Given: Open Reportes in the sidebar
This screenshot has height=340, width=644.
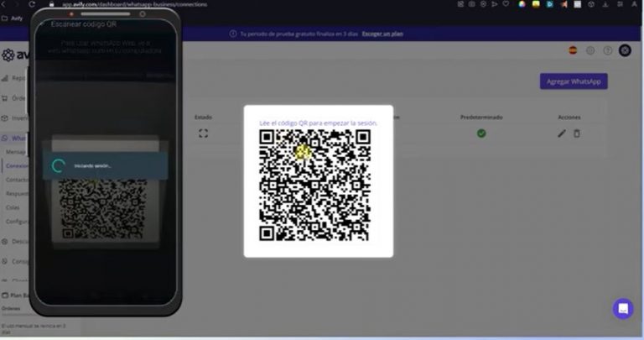Looking at the screenshot, I should coord(14,78).
